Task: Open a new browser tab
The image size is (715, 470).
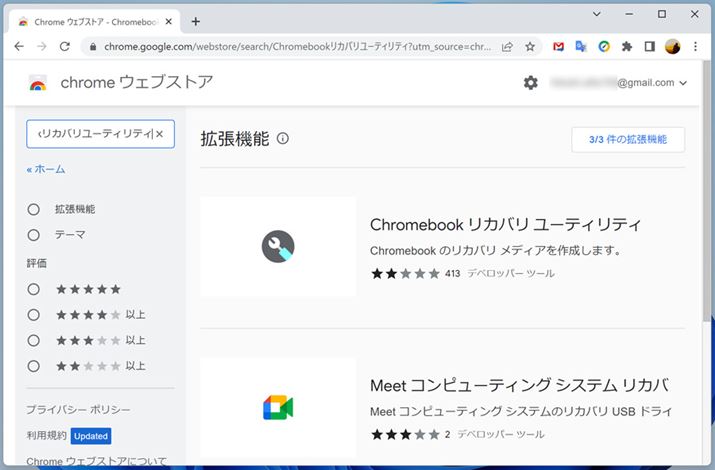Action: (x=196, y=21)
